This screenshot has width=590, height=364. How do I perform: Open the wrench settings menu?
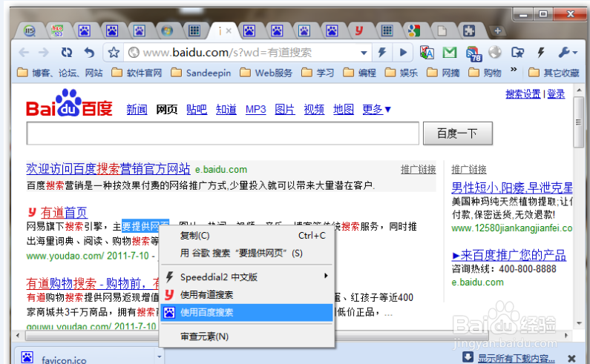click(x=567, y=53)
